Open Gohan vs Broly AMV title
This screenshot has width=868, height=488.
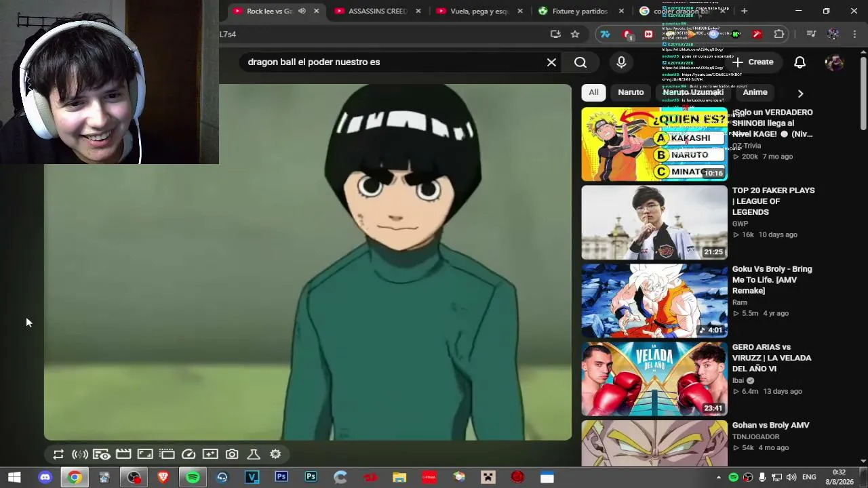(x=770, y=425)
